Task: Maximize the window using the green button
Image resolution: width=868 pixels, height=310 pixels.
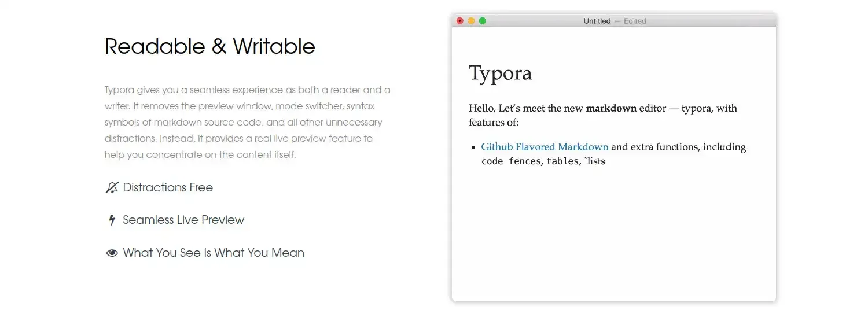Action: [x=483, y=21]
